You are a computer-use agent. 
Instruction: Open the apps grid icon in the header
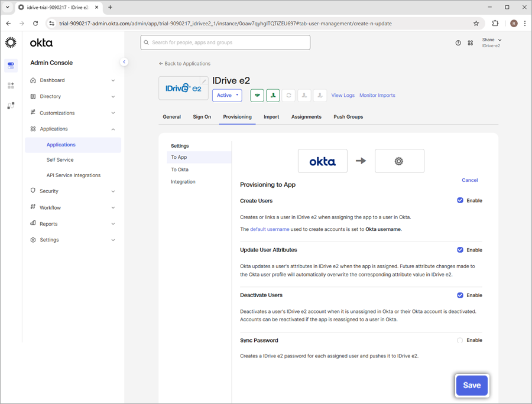point(471,43)
